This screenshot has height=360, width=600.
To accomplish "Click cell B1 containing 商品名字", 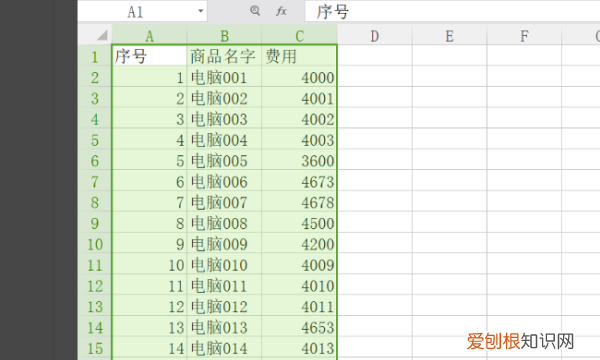I will point(224,56).
